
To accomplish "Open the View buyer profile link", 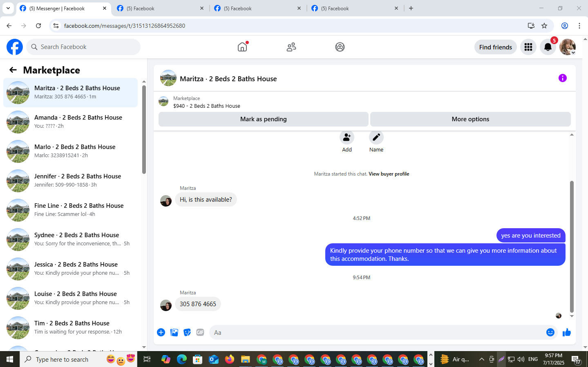I will pyautogui.click(x=389, y=174).
